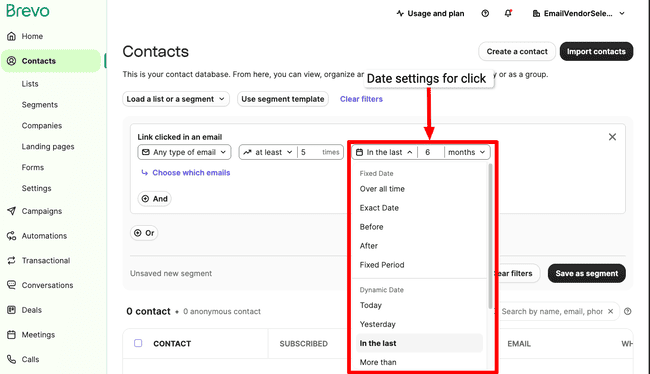Click the SUBSCRIBED column header
This screenshot has width=650, height=374.
(x=303, y=344)
